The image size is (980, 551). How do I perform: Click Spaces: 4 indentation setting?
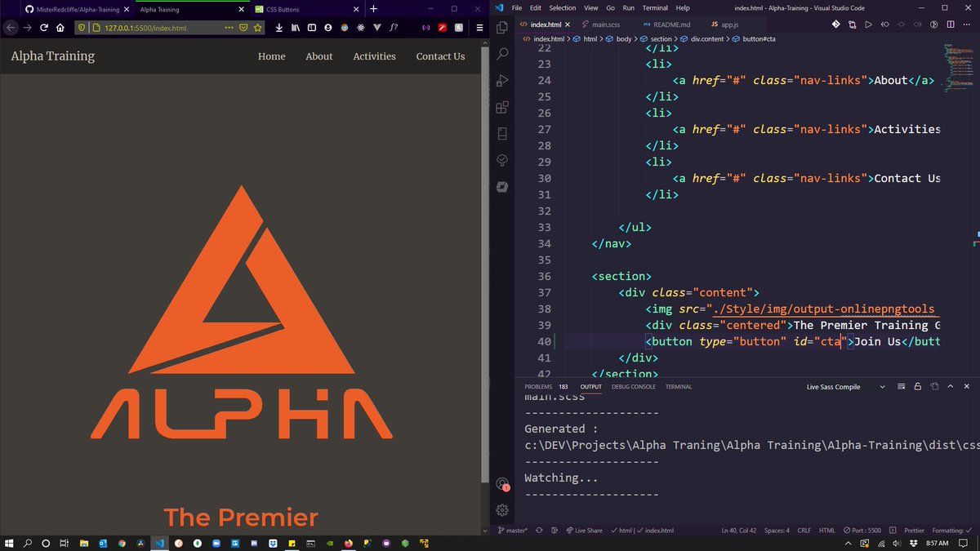tap(776, 530)
